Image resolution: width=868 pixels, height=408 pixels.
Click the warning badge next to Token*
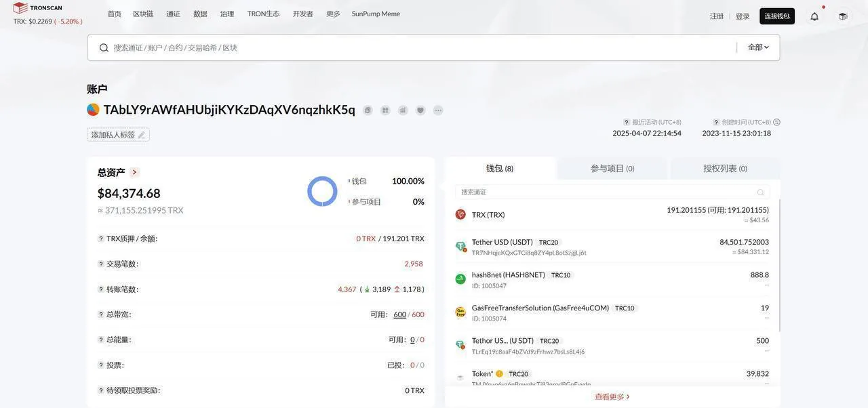tap(499, 373)
